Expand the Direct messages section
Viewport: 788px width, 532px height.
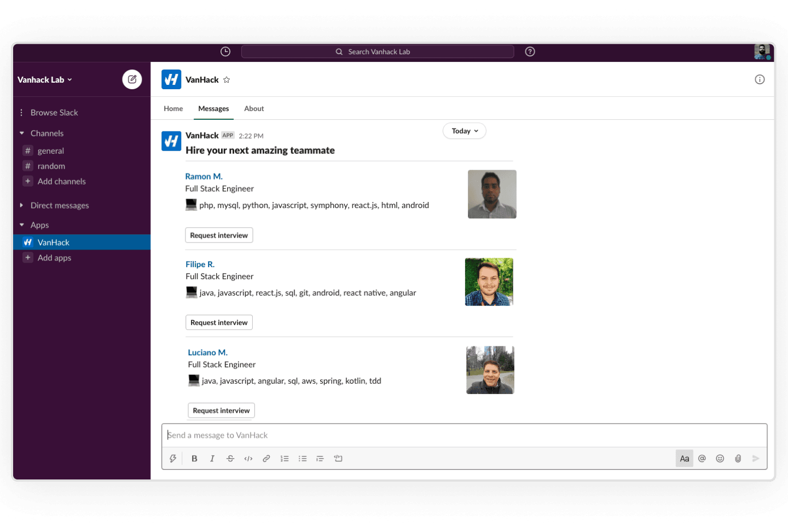click(59, 205)
